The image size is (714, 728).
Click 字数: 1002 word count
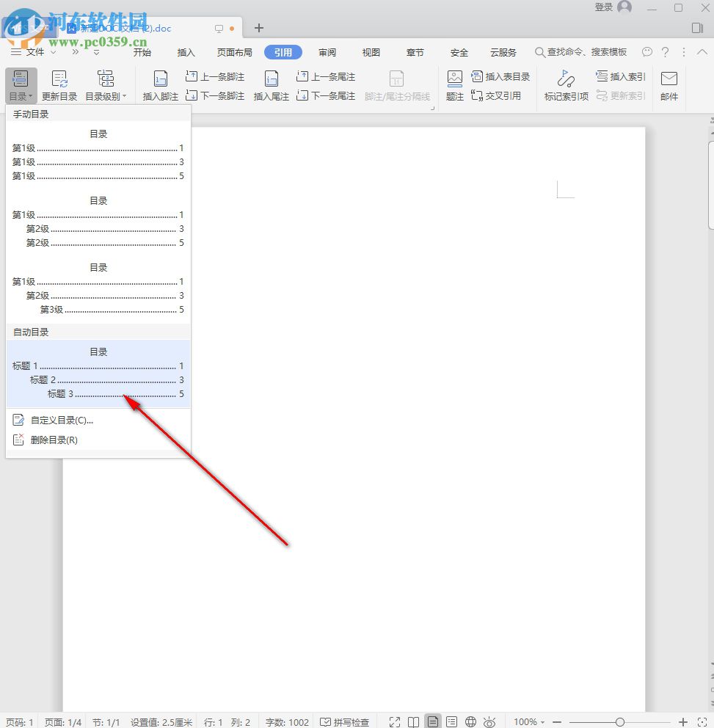[x=287, y=722]
